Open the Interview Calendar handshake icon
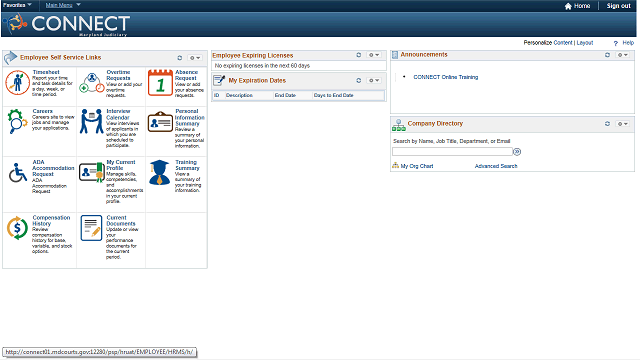The image size is (640, 360). [x=91, y=121]
